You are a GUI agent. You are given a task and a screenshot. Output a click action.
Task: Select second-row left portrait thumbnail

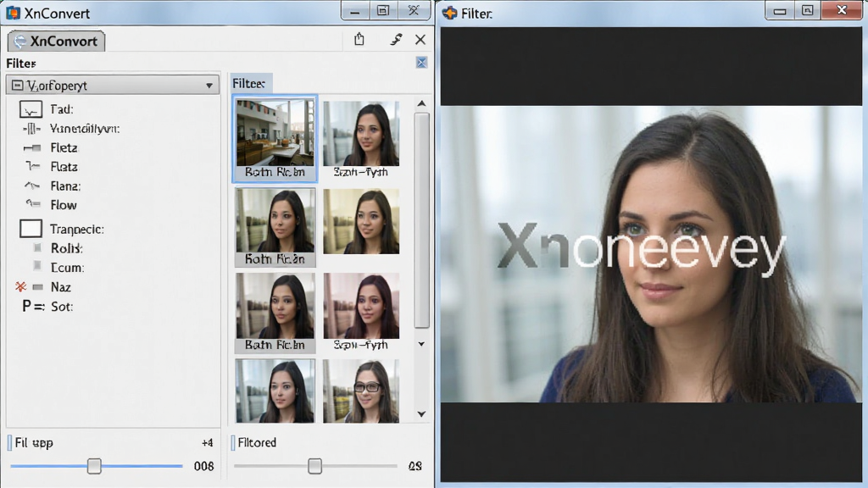tap(275, 227)
